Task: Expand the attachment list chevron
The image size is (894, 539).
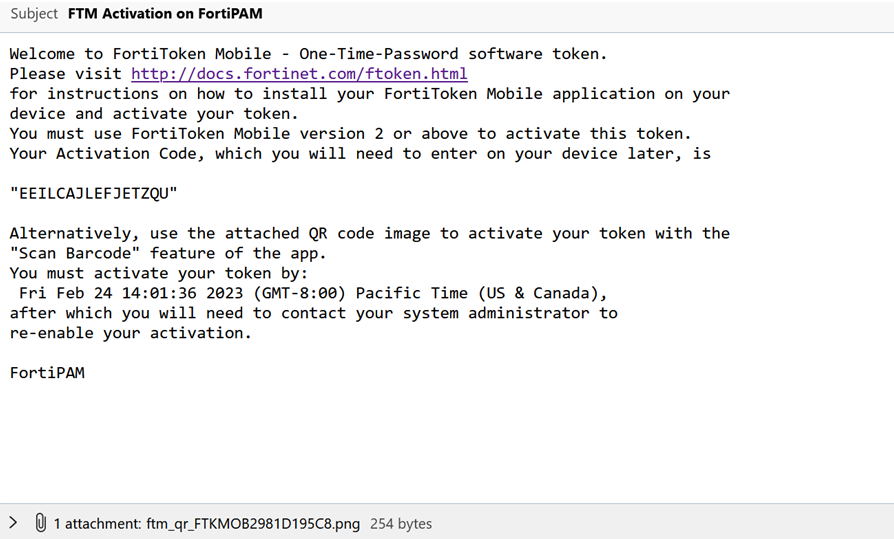Action: tap(13, 523)
